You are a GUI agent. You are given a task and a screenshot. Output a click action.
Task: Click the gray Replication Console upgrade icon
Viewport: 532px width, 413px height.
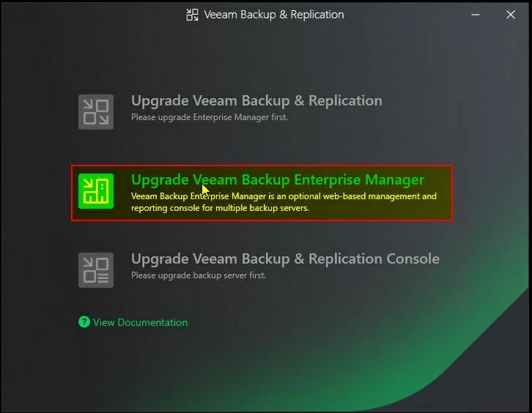[x=96, y=270]
